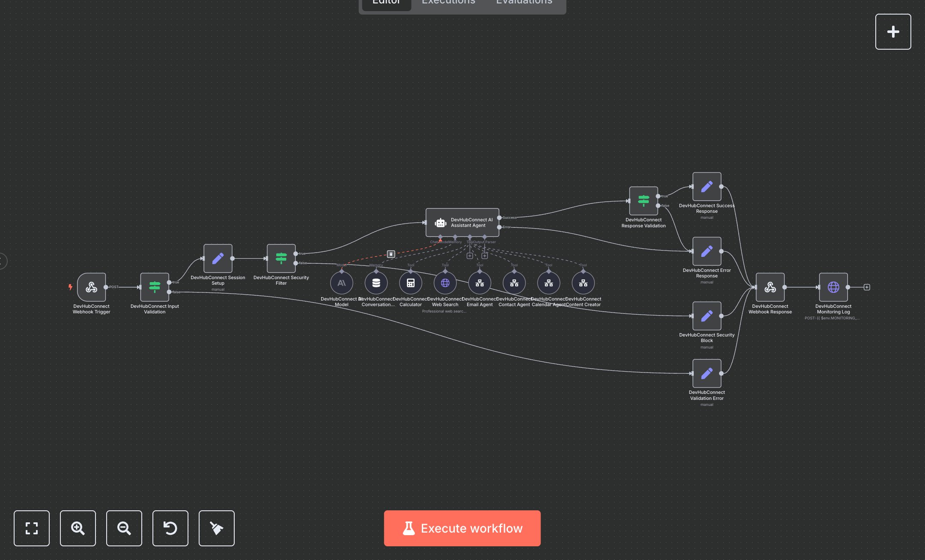
Task: Open the DevHubConnect Conversation Memory node
Action: [x=376, y=283]
